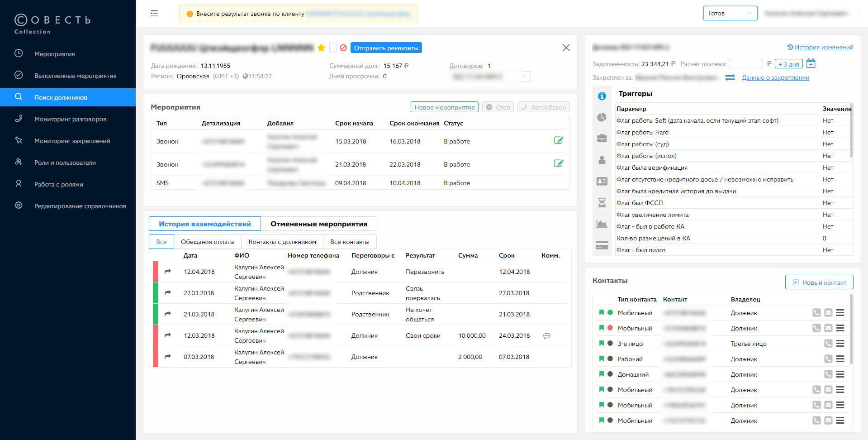868x440 pixels.
Task: Click the briefcase icon in side strip
Action: (602, 139)
